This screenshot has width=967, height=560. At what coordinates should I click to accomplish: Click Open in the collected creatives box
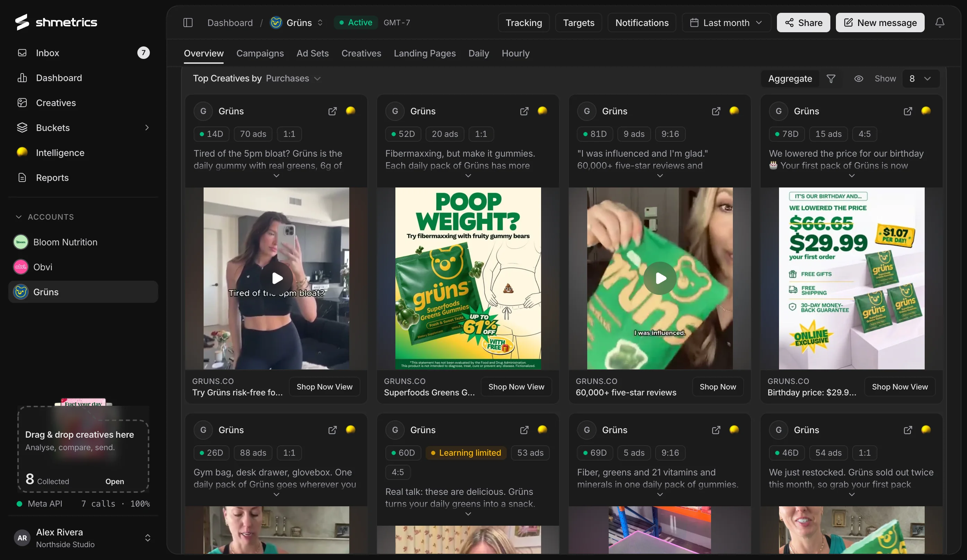point(115,481)
